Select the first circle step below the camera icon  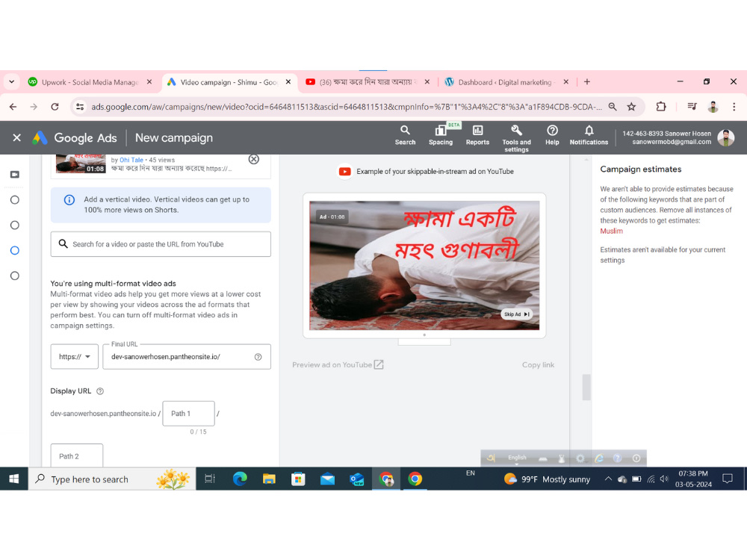click(x=15, y=200)
